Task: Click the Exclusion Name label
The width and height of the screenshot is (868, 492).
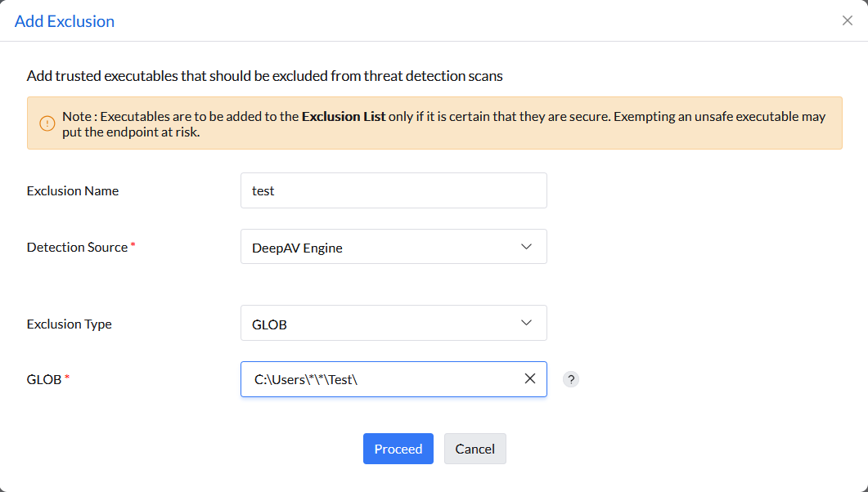Action: pos(73,191)
